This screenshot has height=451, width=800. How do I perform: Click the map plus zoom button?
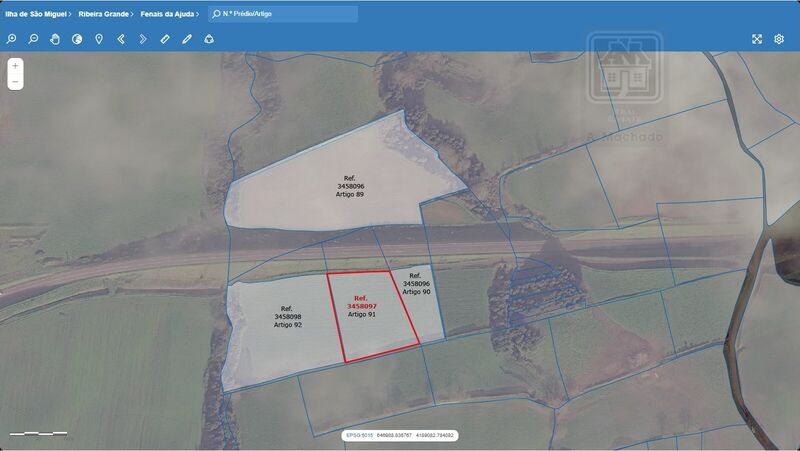coord(15,66)
